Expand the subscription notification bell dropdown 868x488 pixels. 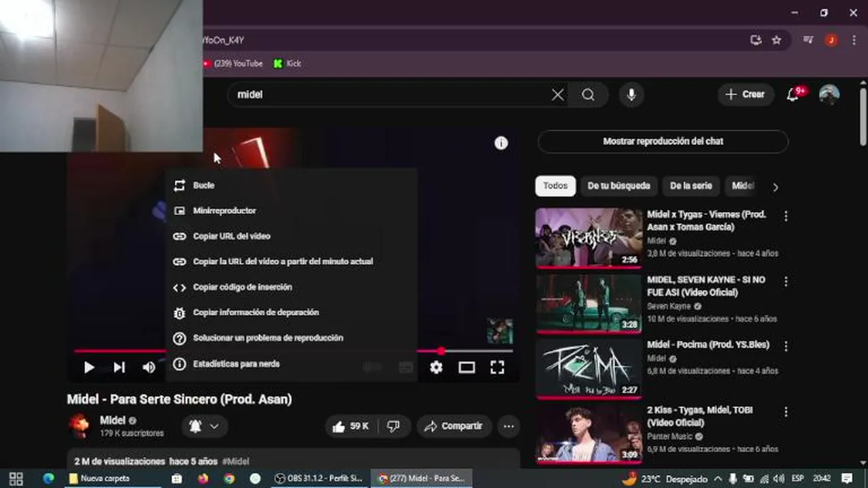(x=204, y=426)
